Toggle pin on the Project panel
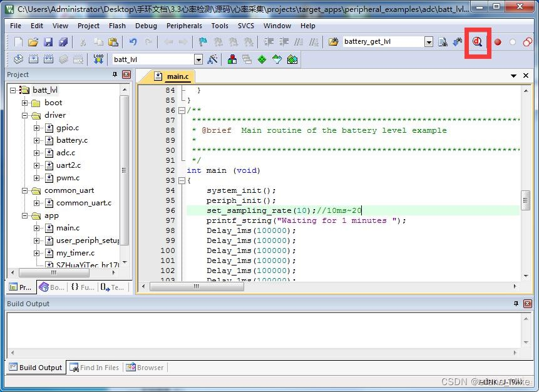 pyautogui.click(x=115, y=75)
